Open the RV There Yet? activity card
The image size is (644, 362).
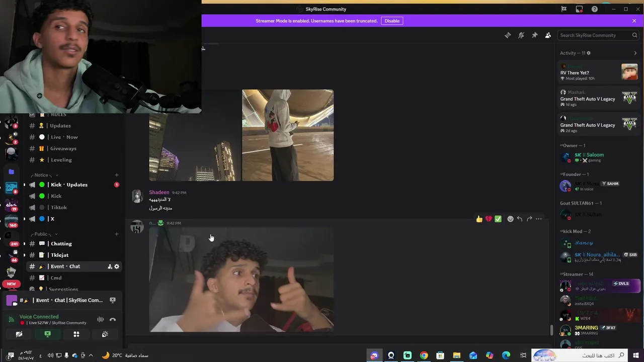point(599,72)
